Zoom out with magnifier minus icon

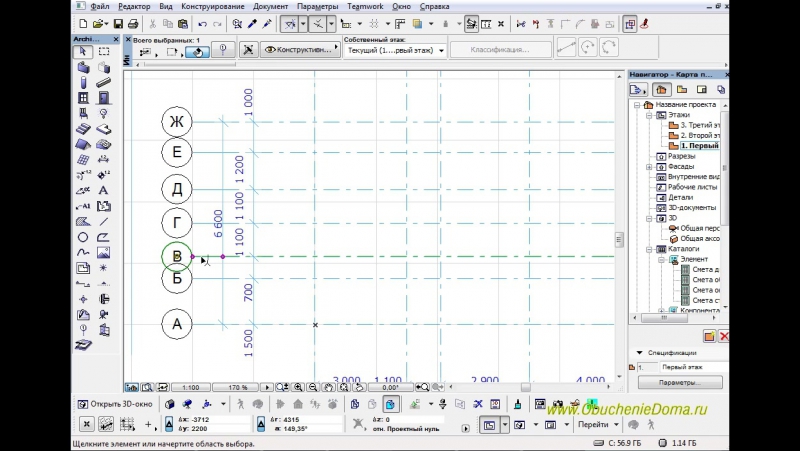coord(313,387)
